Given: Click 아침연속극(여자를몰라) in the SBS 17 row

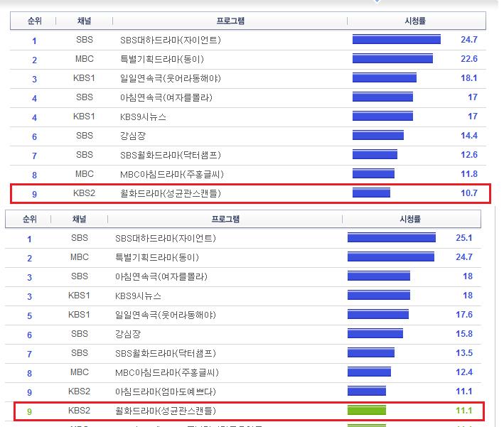Looking at the screenshot, I should [166, 97].
